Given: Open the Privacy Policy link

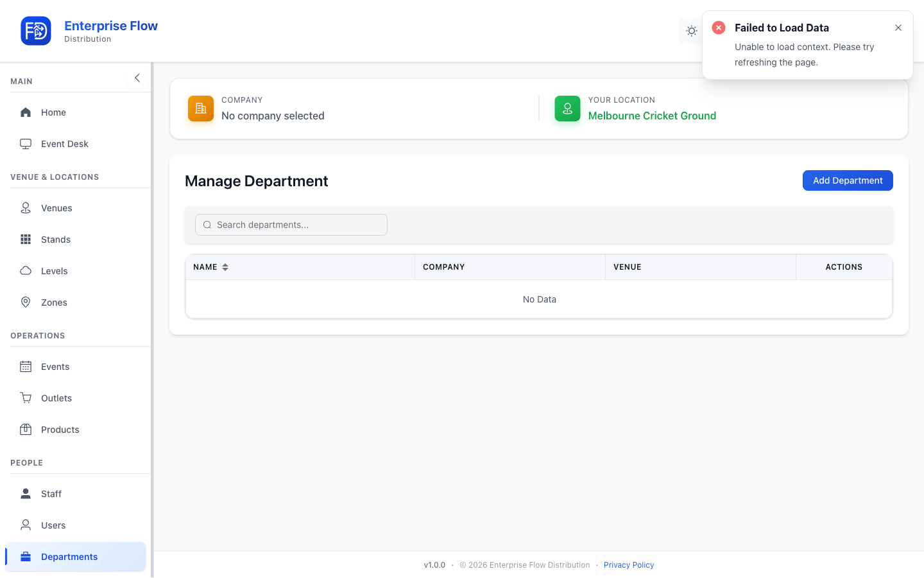Looking at the screenshot, I should (x=629, y=565).
